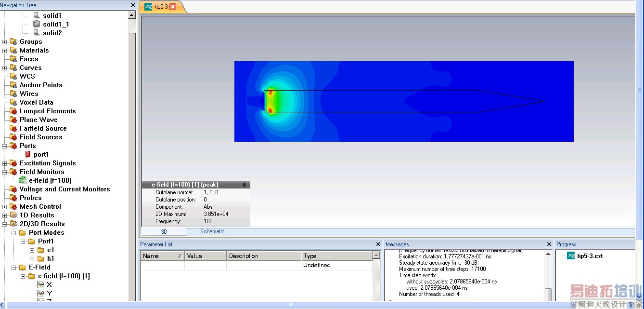Expand the e1 port mode node

(32, 250)
